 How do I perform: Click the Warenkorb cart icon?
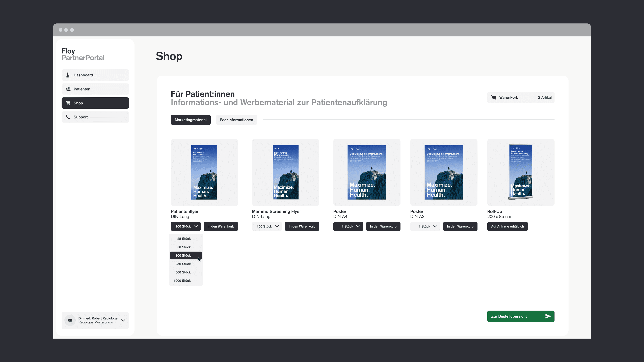[494, 97]
